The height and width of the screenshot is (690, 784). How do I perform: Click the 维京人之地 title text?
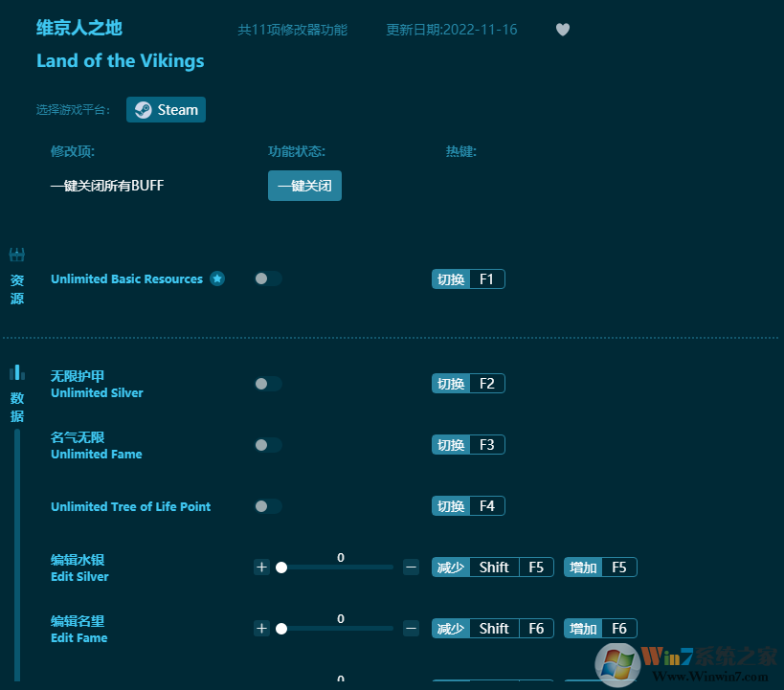click(79, 28)
